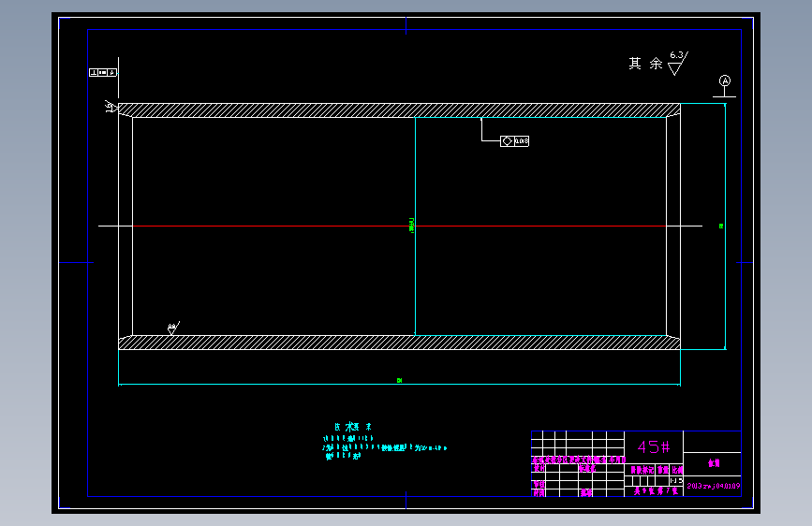Select the cyan technical requirements heading text
Viewport: 812px width, 526px height.
[353, 427]
